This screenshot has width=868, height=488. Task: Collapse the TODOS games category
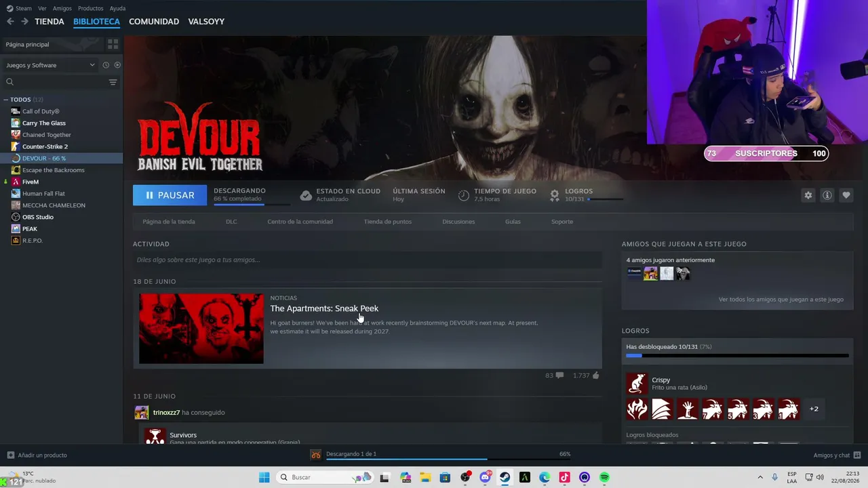click(6, 100)
